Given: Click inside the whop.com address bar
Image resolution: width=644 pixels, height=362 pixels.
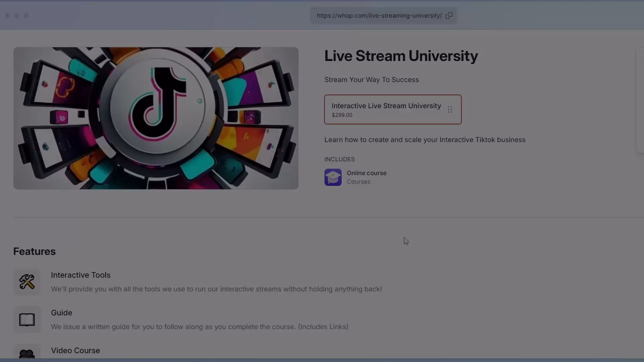Looking at the screenshot, I should (x=379, y=15).
